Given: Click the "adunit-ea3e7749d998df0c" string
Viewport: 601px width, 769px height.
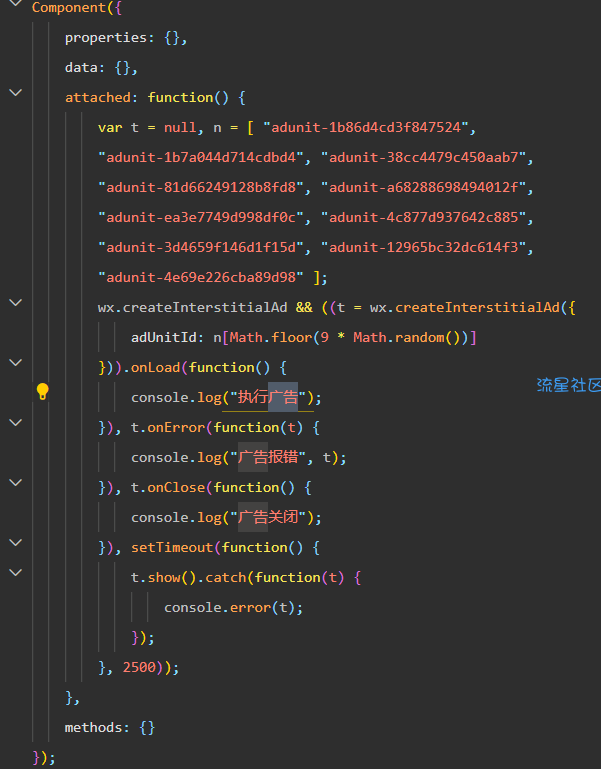Looking at the screenshot, I should 201,217.
